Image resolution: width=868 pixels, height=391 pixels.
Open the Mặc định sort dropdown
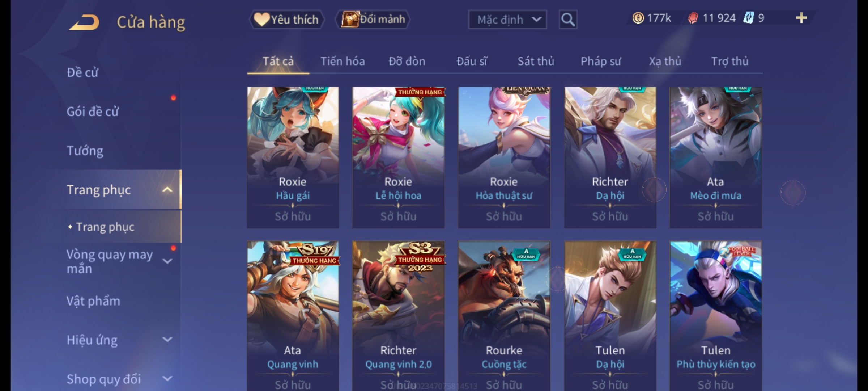coord(507,20)
